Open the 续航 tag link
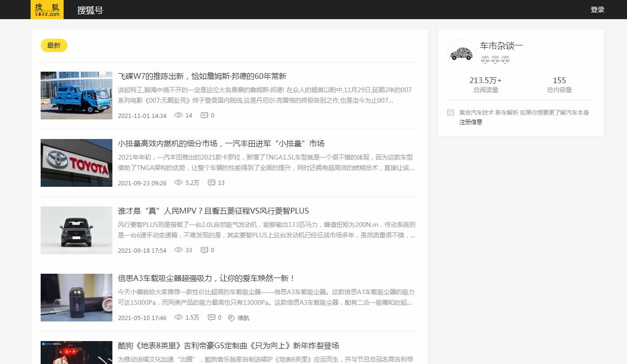 [x=243, y=318]
